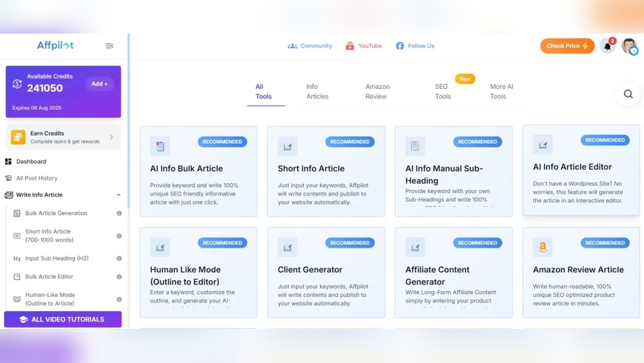Click Bulk Article Generation list icon
This screenshot has width=644, height=363.
pyautogui.click(x=17, y=213)
